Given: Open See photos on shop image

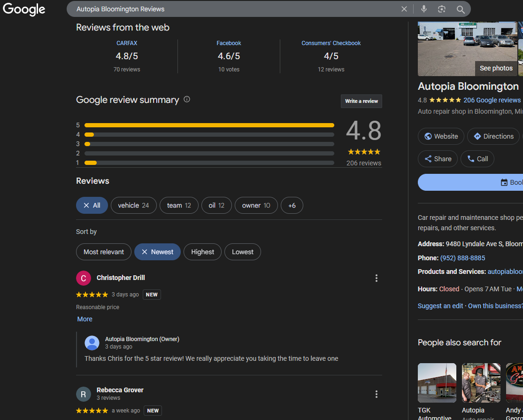Looking at the screenshot, I should click(496, 68).
